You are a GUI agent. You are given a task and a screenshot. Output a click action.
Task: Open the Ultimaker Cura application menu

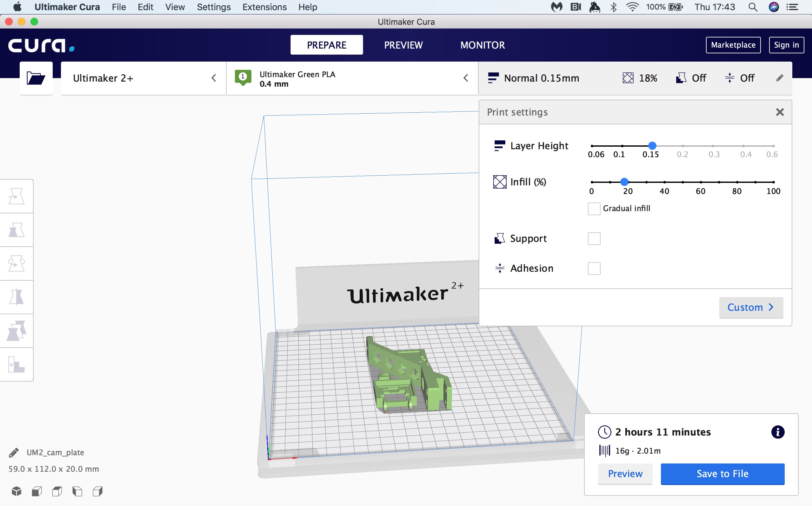click(x=67, y=7)
